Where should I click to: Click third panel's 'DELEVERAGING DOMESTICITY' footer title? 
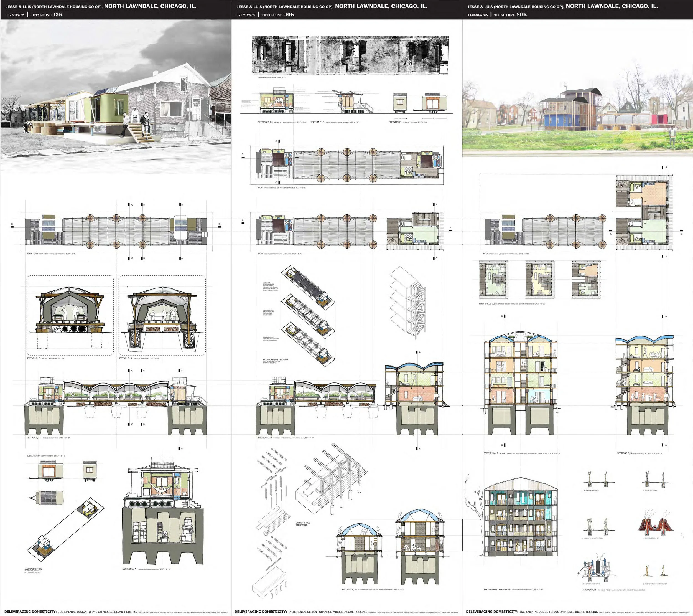pos(492,612)
